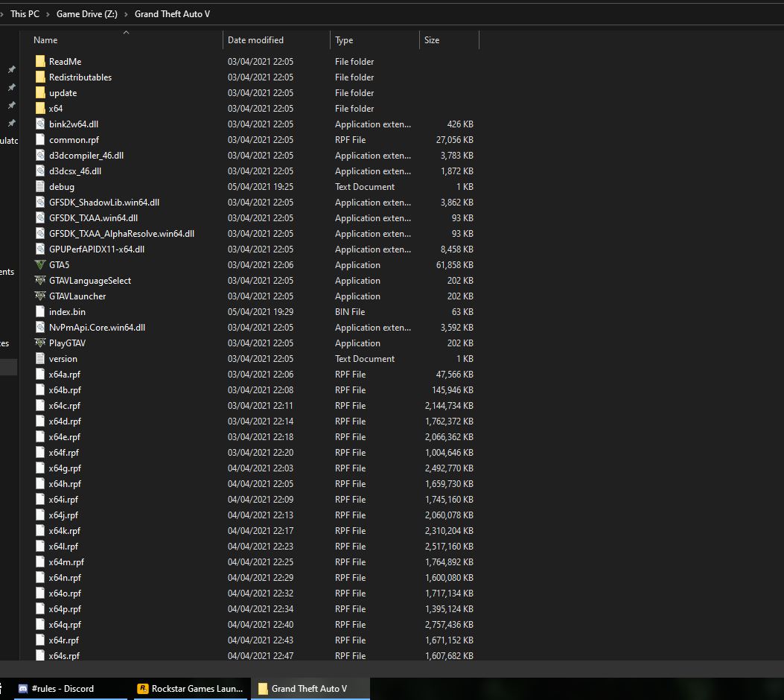Screen dimensions: 784x700
Task: Select the bink2w64.dll file icon
Action: [40, 124]
